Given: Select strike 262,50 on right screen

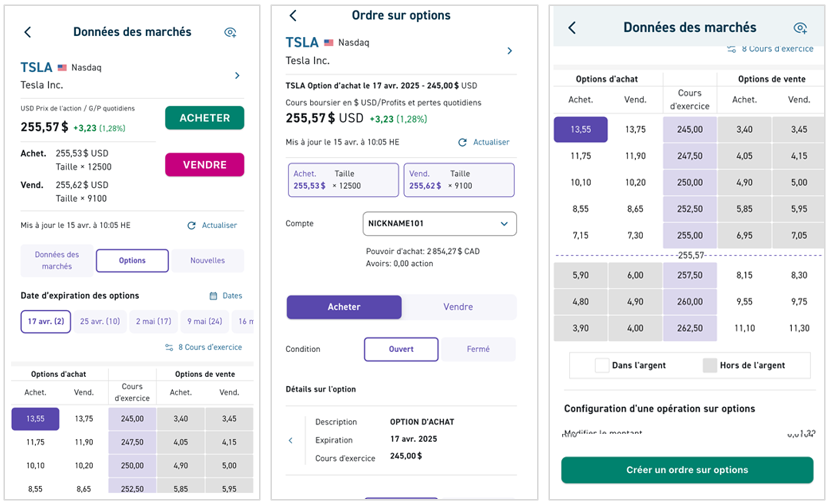Looking at the screenshot, I should click(690, 328).
